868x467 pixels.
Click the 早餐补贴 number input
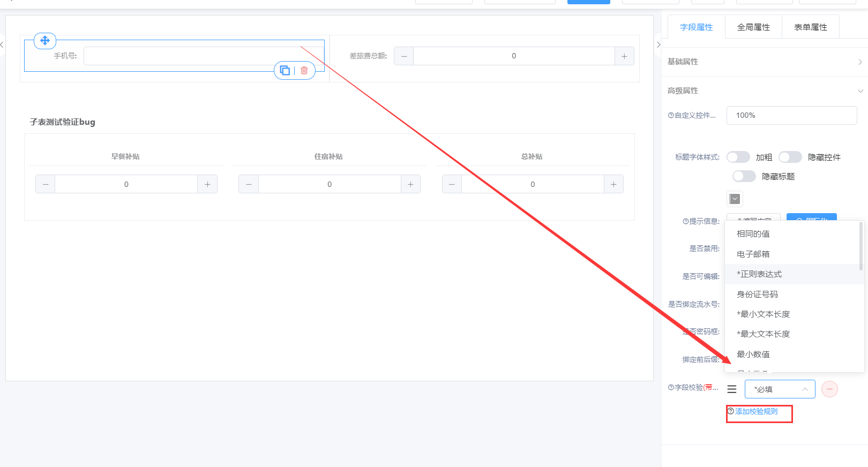[x=126, y=184]
